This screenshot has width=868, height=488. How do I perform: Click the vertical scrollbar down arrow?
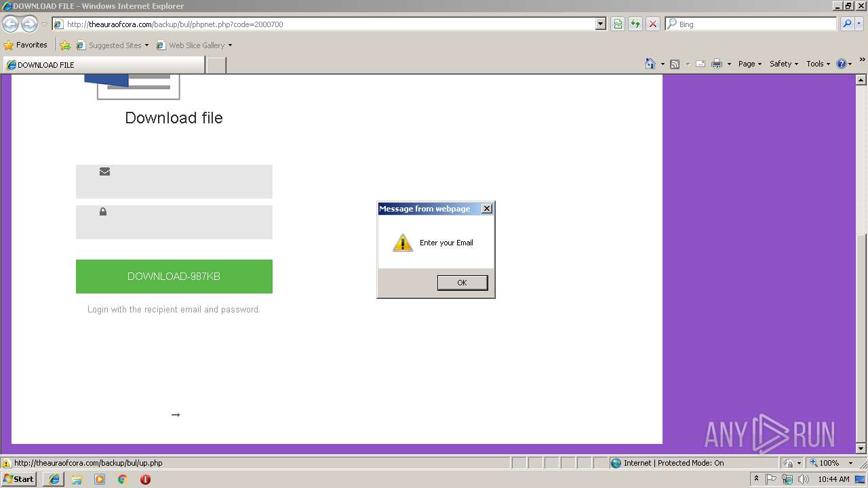click(x=861, y=449)
